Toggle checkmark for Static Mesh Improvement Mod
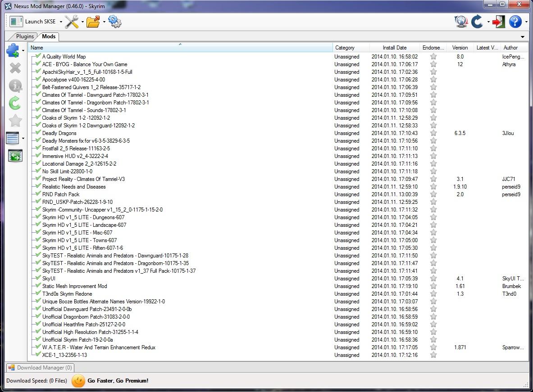 click(38, 286)
